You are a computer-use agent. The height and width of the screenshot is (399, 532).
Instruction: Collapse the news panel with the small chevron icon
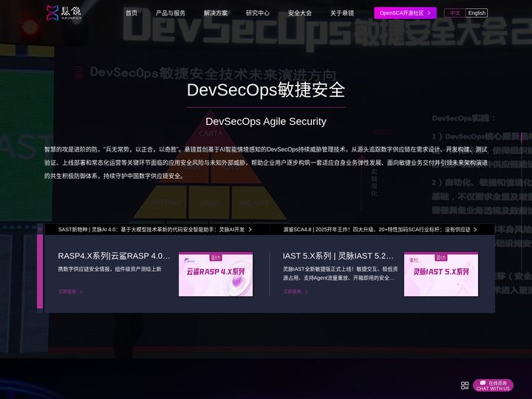(x=40, y=230)
